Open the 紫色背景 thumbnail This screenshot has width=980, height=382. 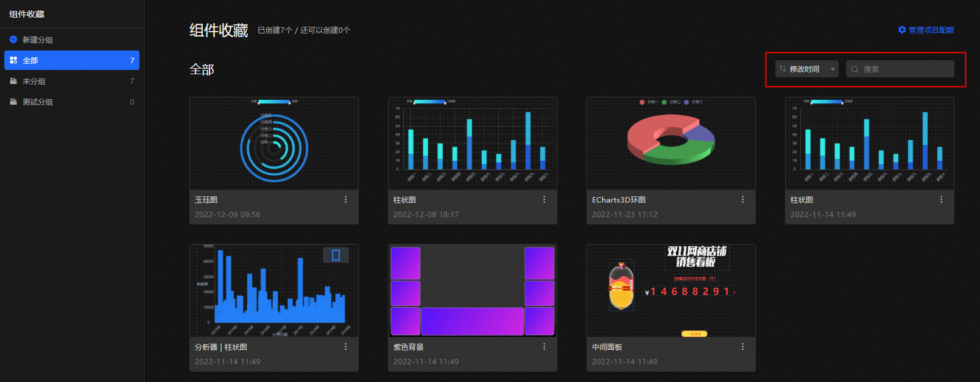(x=473, y=291)
